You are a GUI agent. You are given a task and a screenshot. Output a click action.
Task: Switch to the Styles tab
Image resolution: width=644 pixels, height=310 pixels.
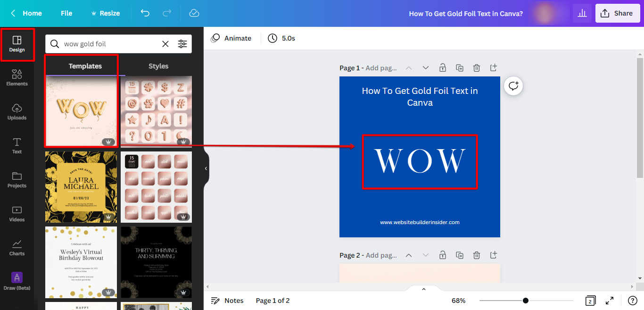pos(158,66)
